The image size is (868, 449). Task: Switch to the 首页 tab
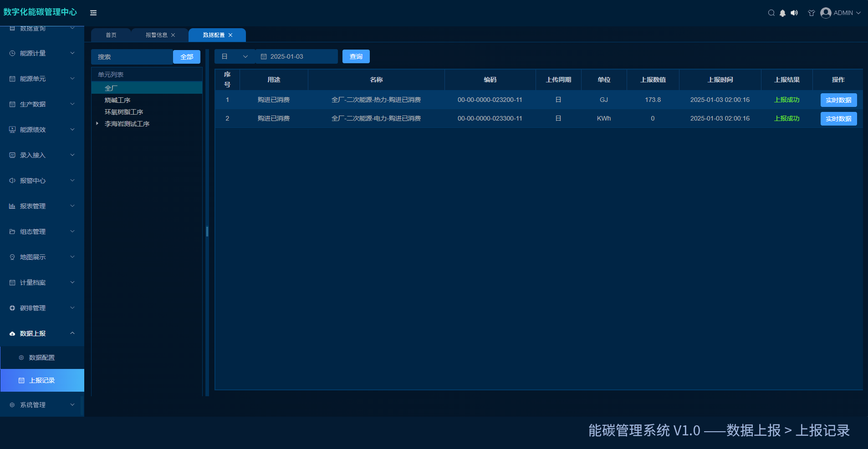[111, 35]
